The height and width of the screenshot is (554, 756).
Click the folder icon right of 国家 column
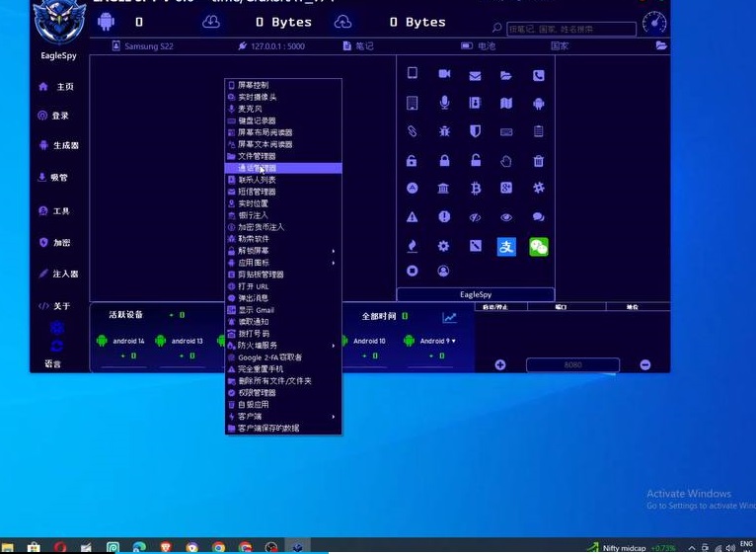(661, 45)
